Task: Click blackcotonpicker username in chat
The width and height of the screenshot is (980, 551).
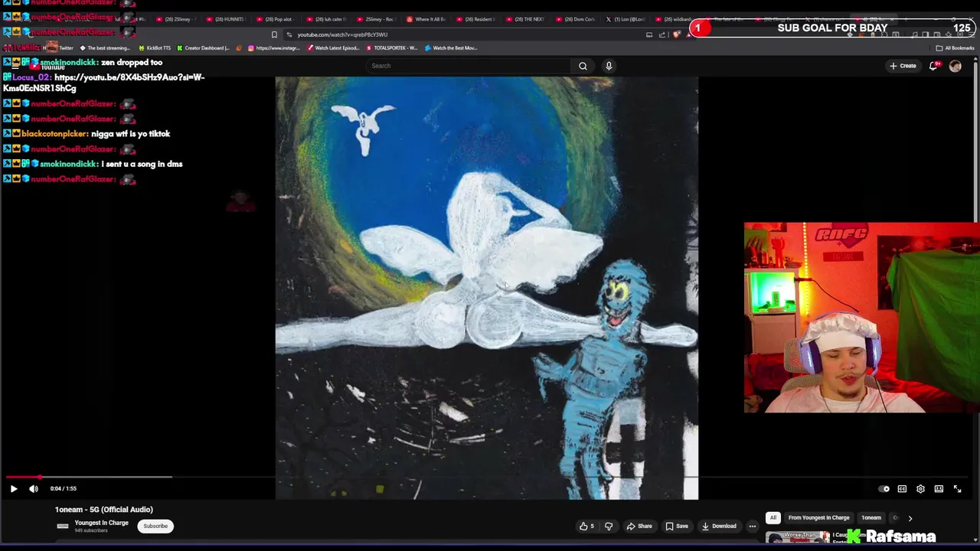Action: coord(54,134)
